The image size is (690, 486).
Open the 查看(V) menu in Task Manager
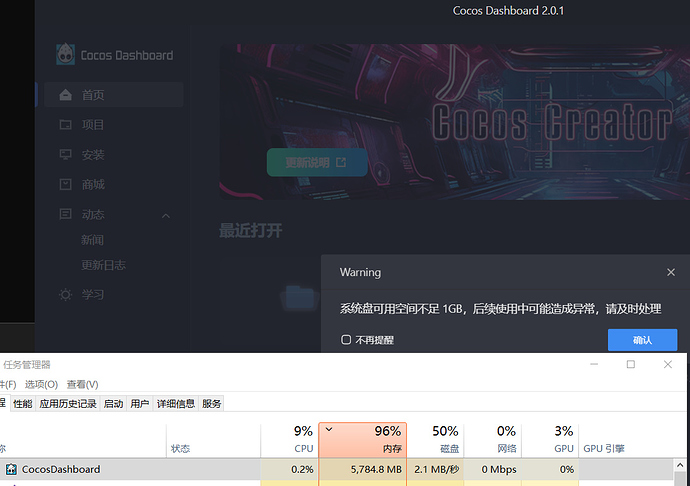(82, 384)
